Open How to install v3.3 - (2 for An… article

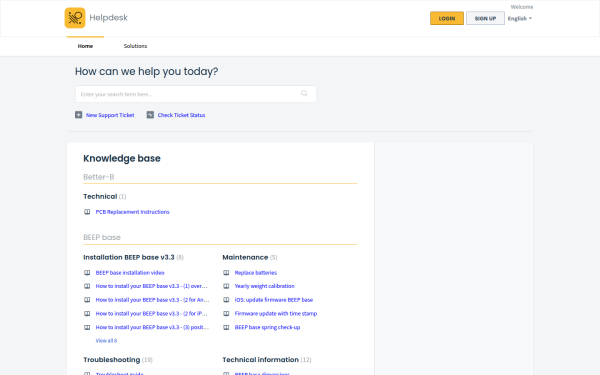click(152, 300)
